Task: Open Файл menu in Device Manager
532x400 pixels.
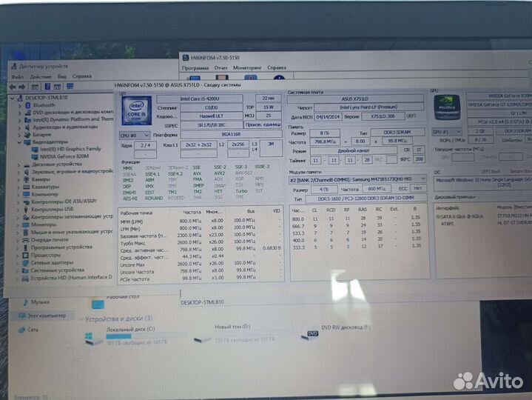Action: 17,76
